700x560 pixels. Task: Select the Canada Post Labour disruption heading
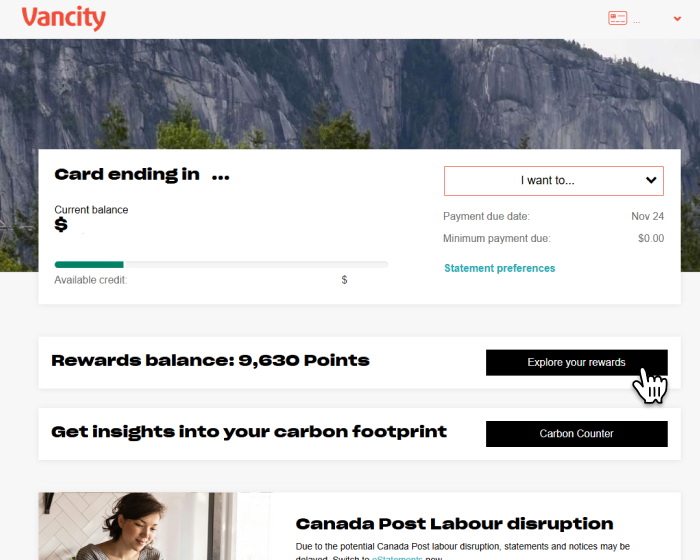coord(454,523)
